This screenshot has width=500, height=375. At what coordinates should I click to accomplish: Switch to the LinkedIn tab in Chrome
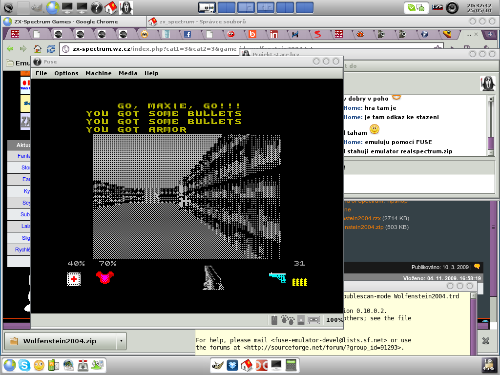pyautogui.click(x=274, y=34)
